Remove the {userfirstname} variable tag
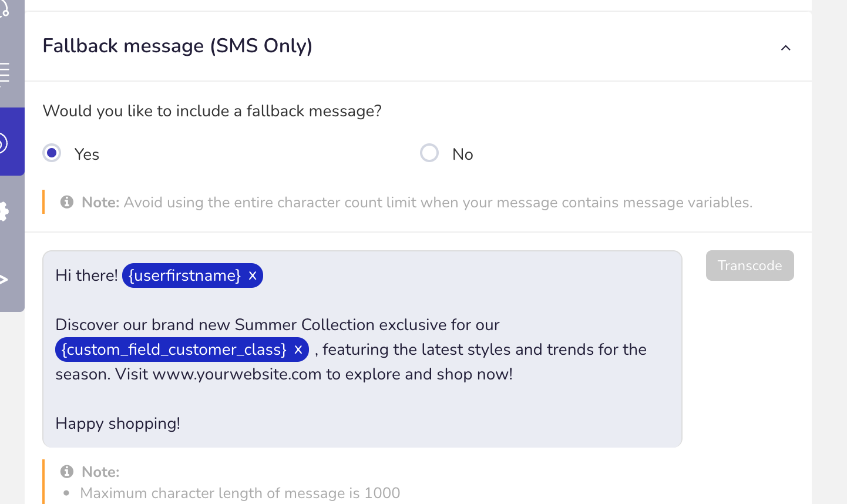 [253, 275]
